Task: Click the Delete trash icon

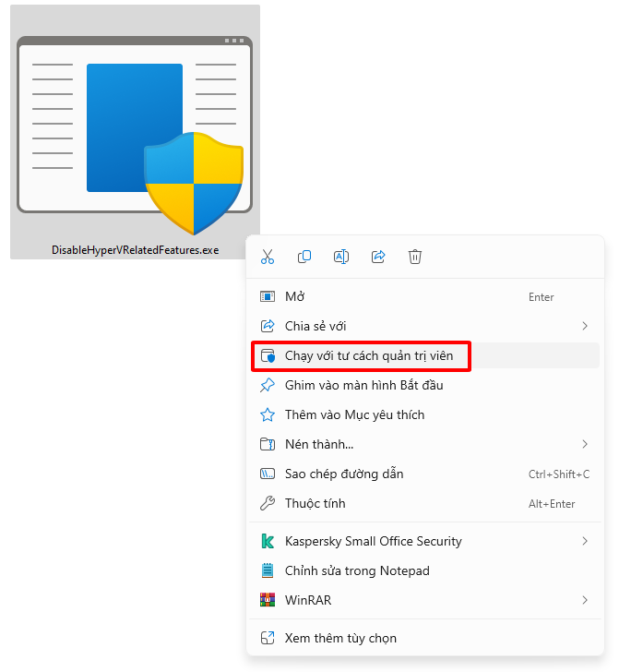Action: click(414, 257)
